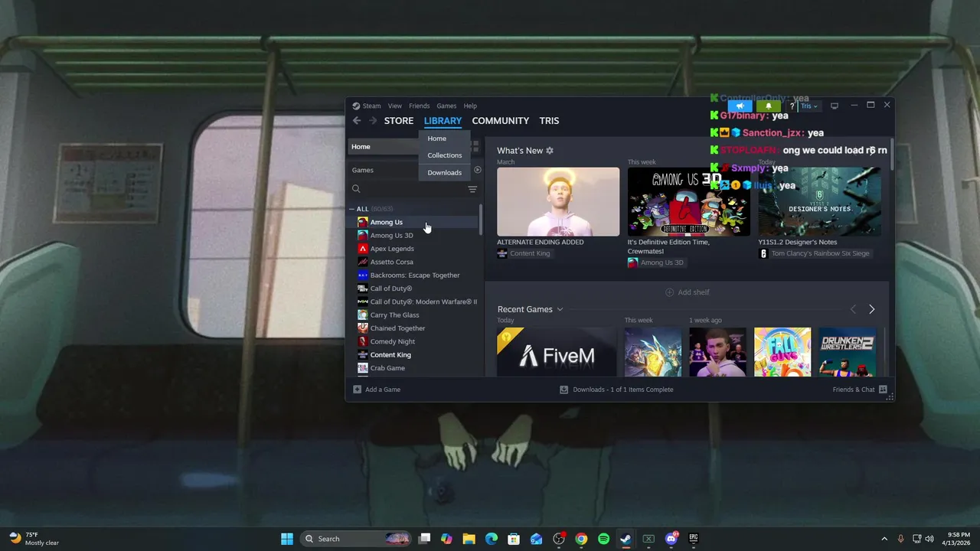Click the Steam taskbar icon
The width and height of the screenshot is (980, 551).
coord(626,539)
